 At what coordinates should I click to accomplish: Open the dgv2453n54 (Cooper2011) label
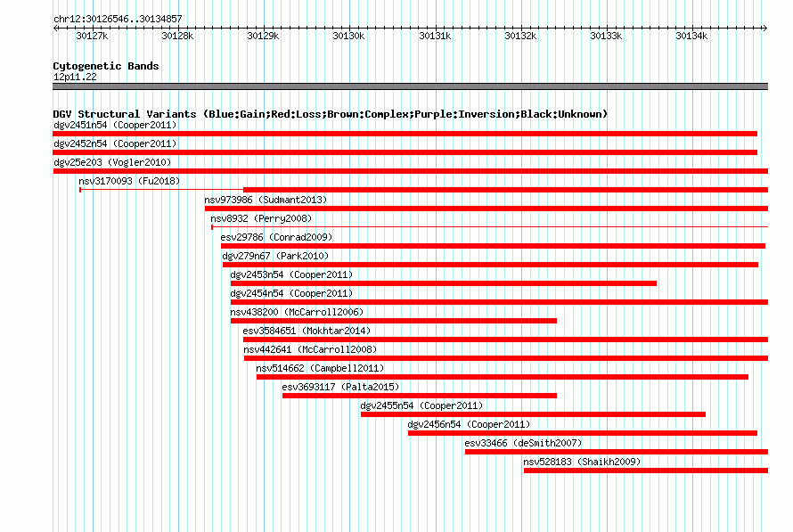tap(291, 274)
